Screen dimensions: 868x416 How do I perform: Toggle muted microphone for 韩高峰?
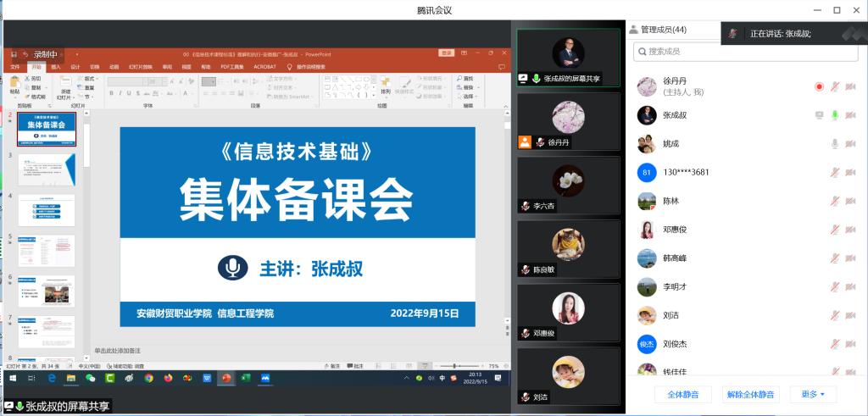835,258
